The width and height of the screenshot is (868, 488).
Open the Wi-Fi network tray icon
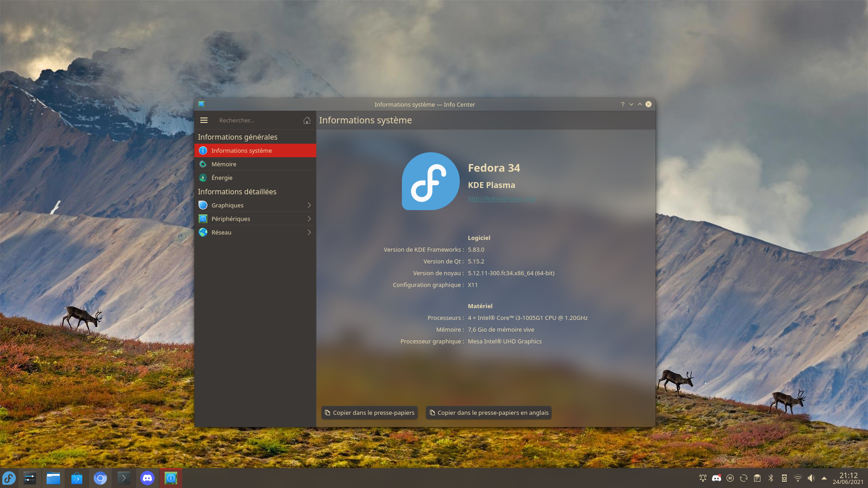pos(798,478)
